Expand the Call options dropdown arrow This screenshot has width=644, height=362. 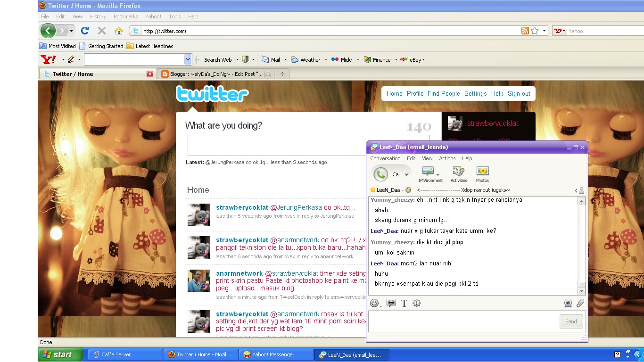pos(406,175)
